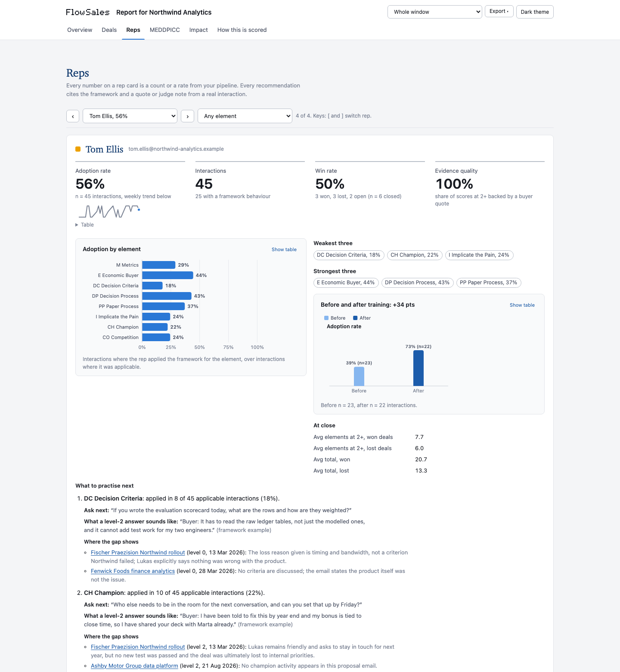Click the dark blue After legend swatch
The width and height of the screenshot is (620, 672).
(355, 318)
